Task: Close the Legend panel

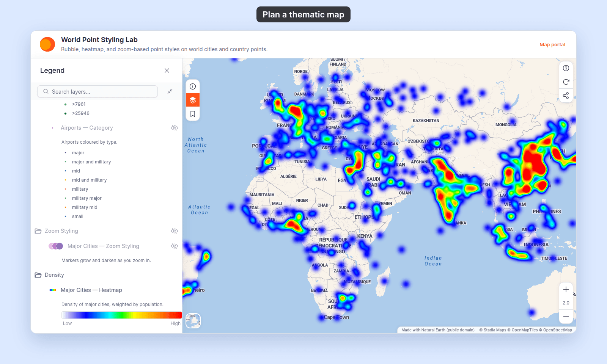Action: [167, 71]
